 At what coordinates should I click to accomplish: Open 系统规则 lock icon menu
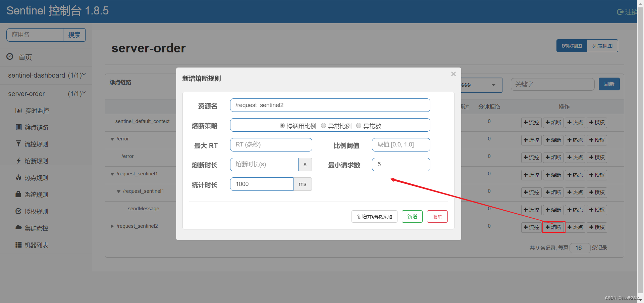point(19,194)
